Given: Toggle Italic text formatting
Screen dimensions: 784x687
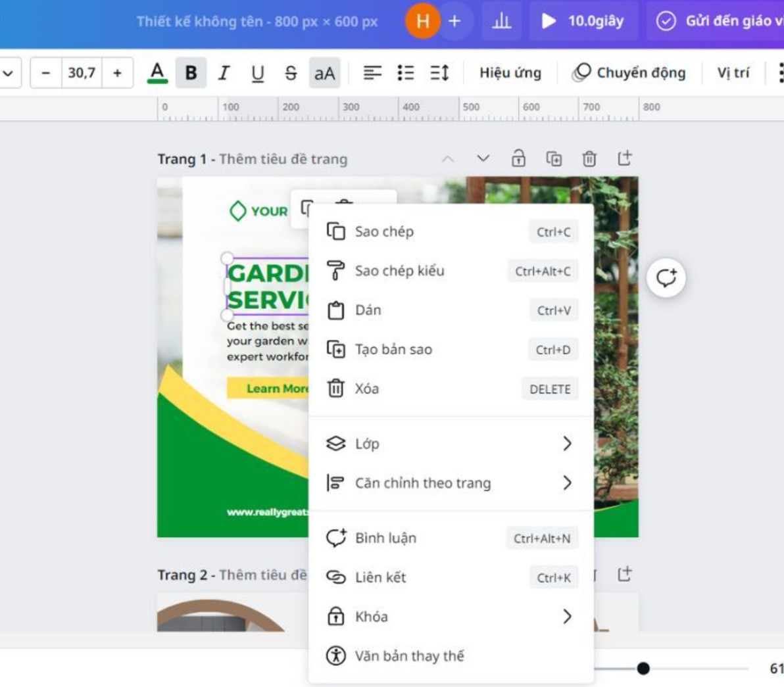Looking at the screenshot, I should click(224, 72).
